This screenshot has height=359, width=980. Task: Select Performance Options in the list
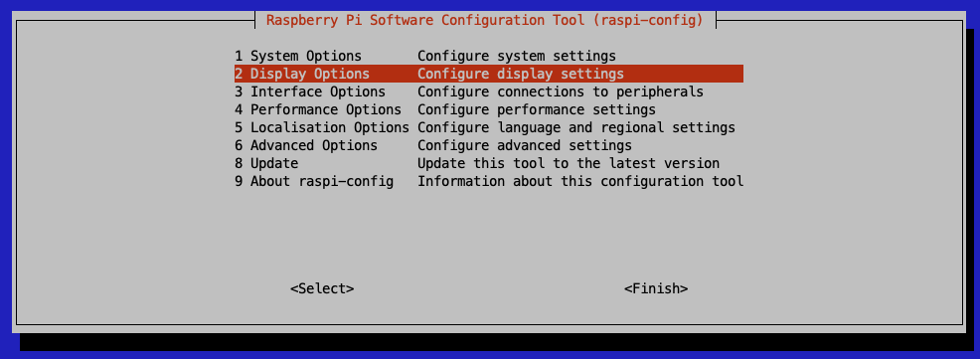489,109
